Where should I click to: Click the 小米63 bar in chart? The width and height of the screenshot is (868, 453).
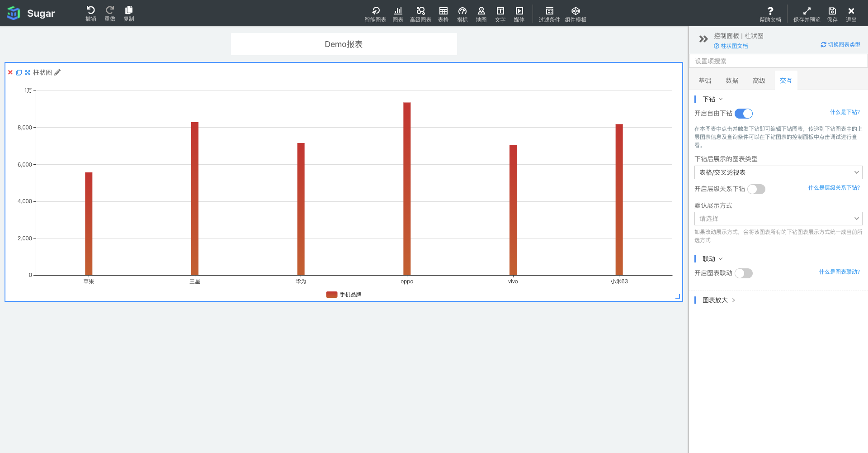tap(619, 200)
